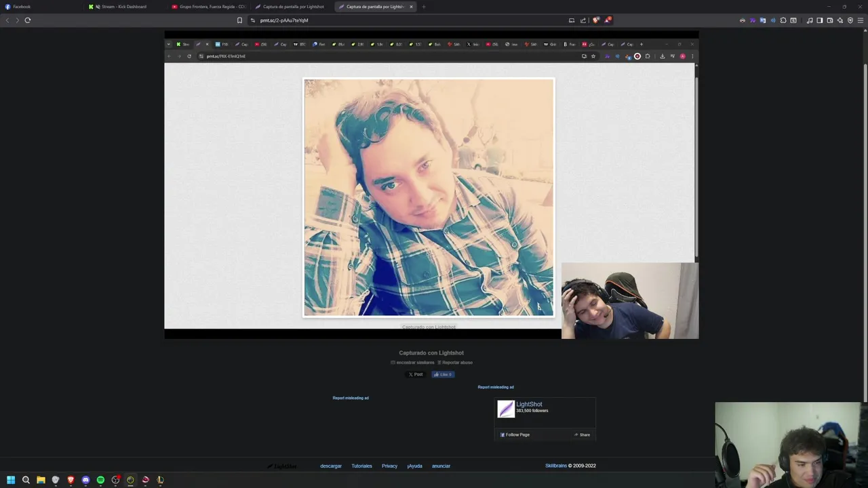Close the active Captura de pantalla tab
The width and height of the screenshot is (868, 488).
411,7
